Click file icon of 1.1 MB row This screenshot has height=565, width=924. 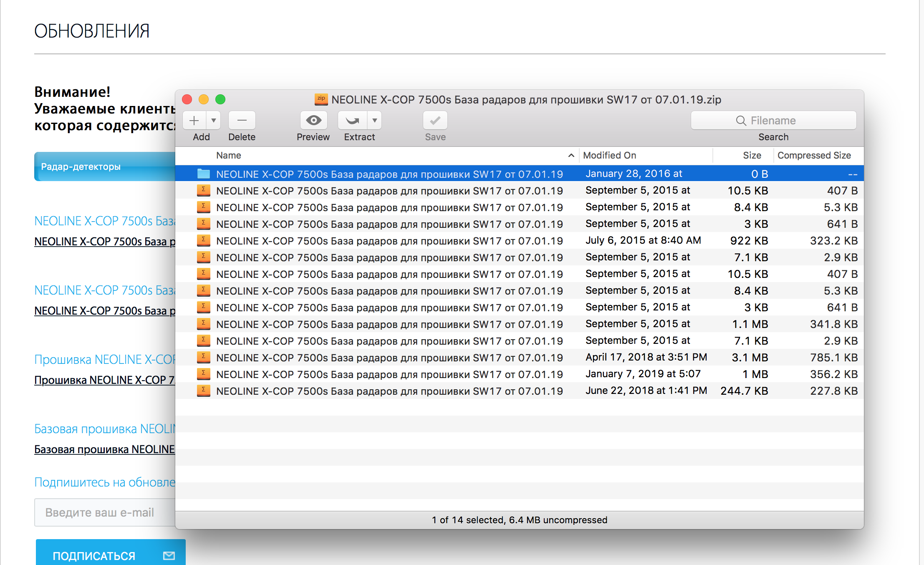203,324
